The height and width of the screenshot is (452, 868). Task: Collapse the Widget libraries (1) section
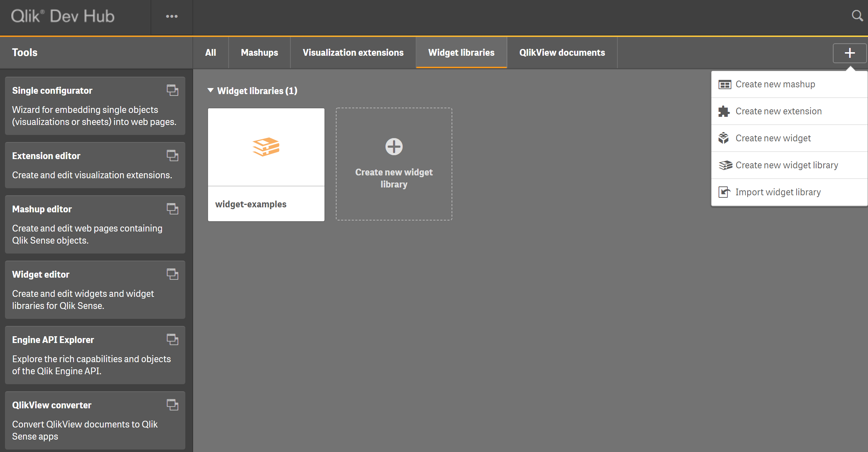click(211, 91)
